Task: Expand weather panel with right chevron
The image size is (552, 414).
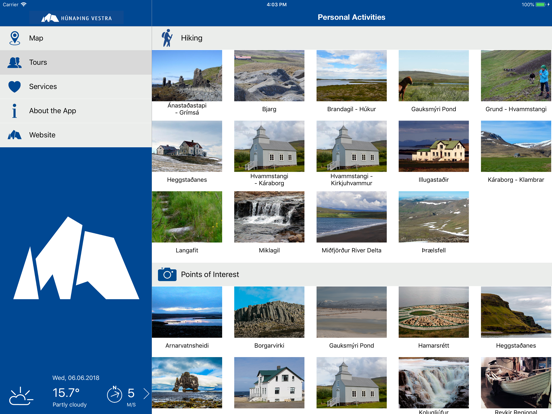Action: click(x=146, y=394)
